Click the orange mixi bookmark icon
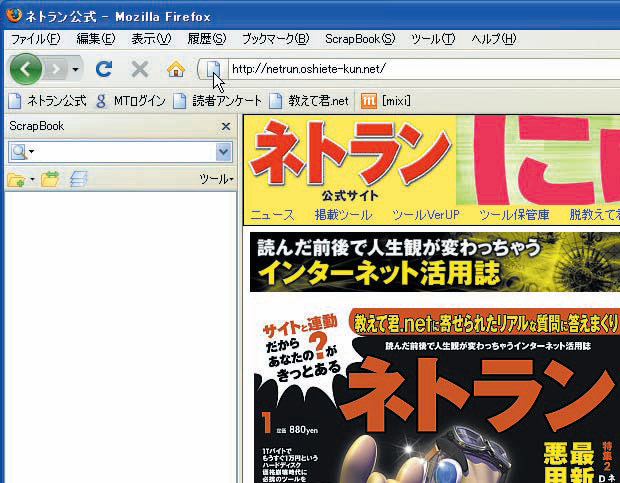 (x=369, y=101)
